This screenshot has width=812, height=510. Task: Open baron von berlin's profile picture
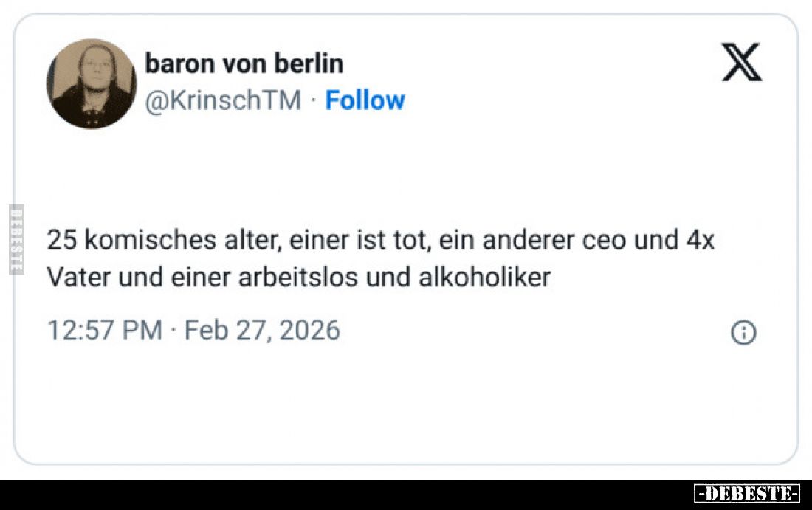point(92,84)
